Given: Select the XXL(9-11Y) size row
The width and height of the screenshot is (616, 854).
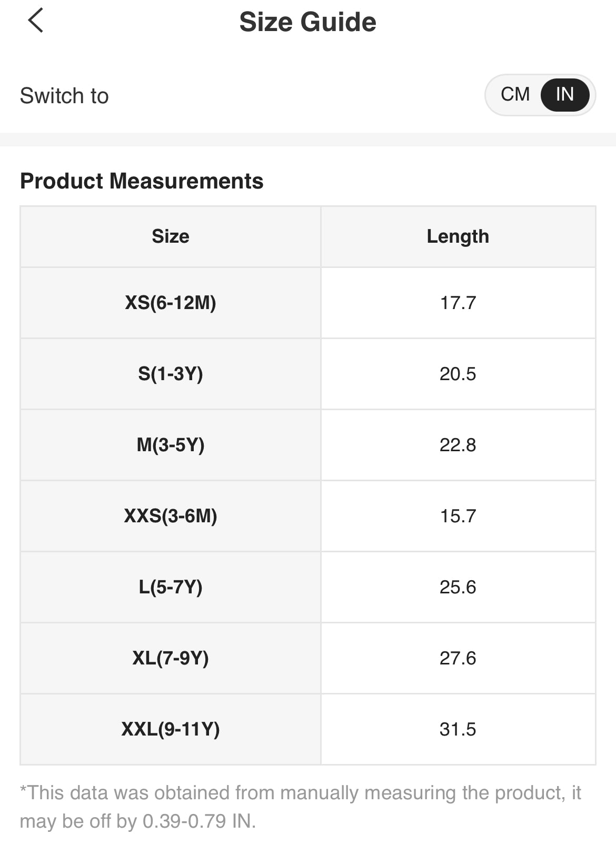Looking at the screenshot, I should point(171,729).
